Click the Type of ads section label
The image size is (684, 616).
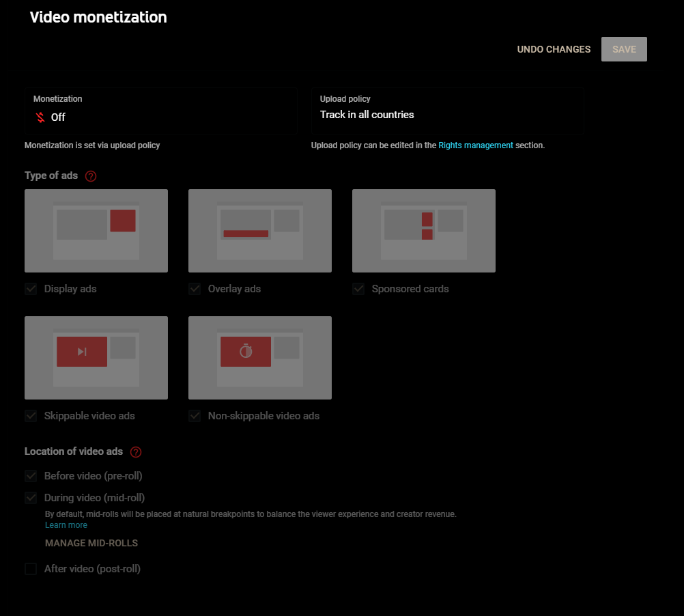pyautogui.click(x=51, y=176)
